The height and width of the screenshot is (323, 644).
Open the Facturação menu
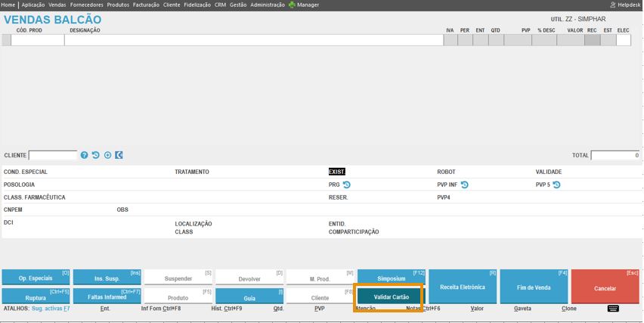[146, 5]
